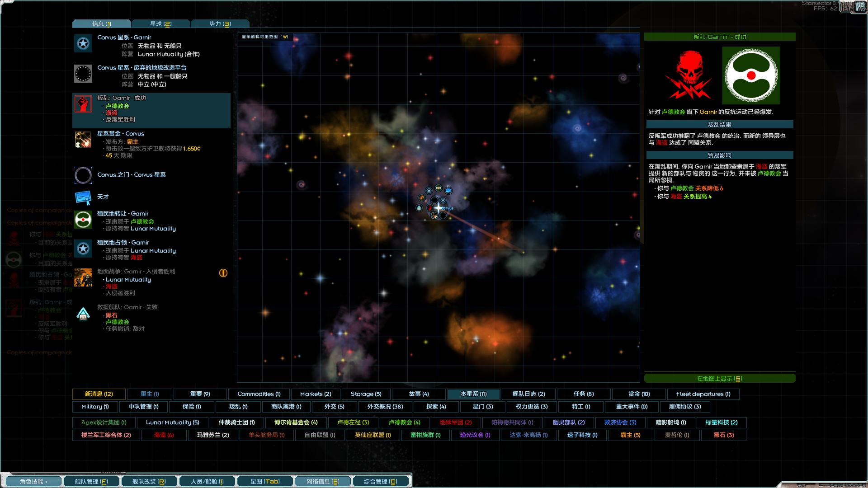868x488 pixels.
Task: Open the red fist rebellion icon
Action: click(83, 104)
